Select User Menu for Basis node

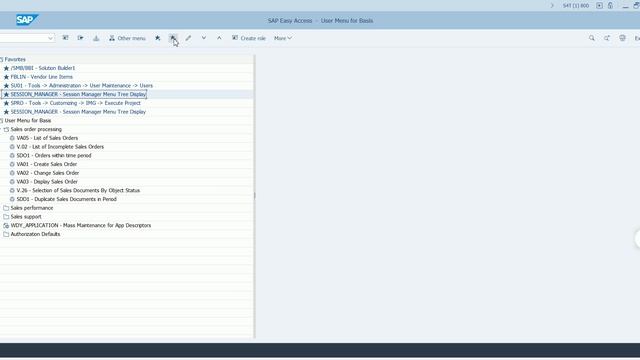(x=28, y=120)
